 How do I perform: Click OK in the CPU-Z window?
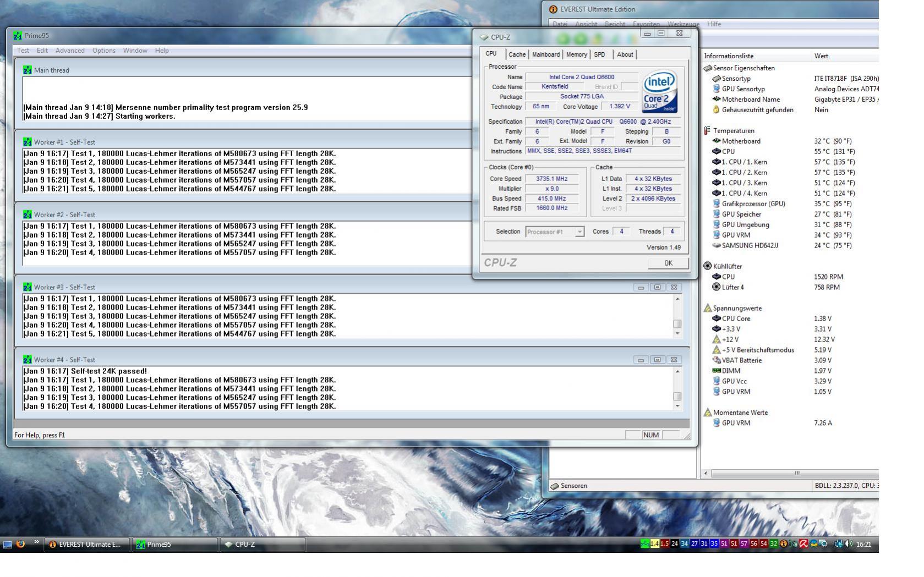pos(668,263)
